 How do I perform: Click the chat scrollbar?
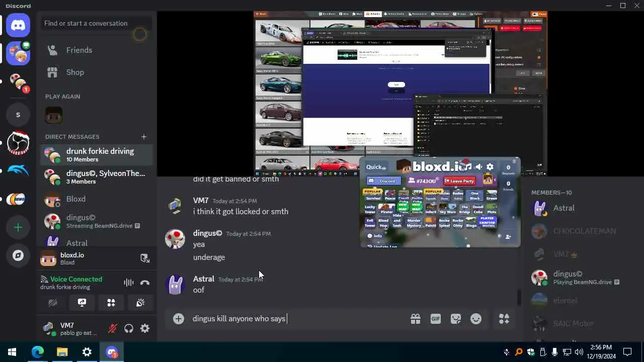coord(519,298)
